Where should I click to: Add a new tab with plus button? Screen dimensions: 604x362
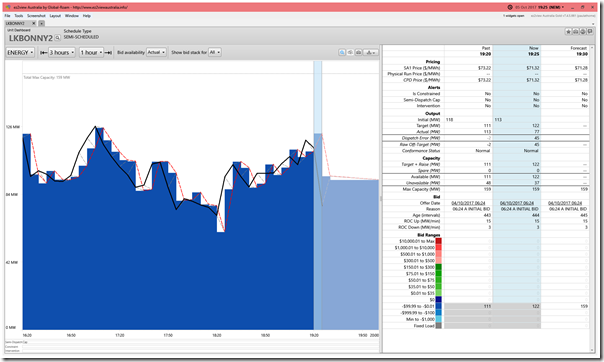click(x=42, y=23)
